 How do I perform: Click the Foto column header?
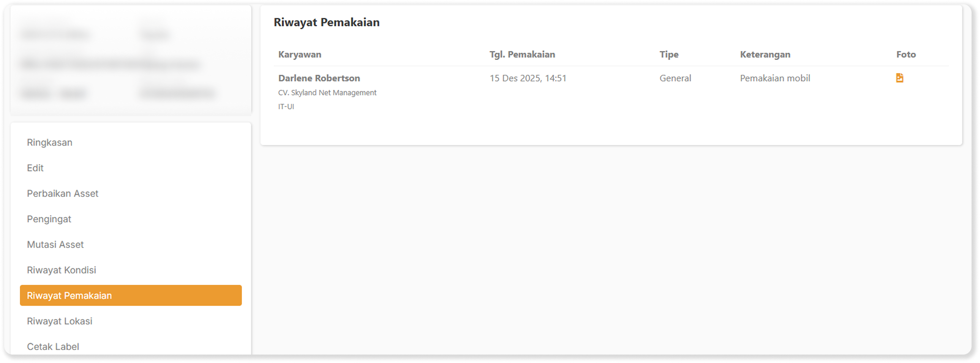click(906, 54)
